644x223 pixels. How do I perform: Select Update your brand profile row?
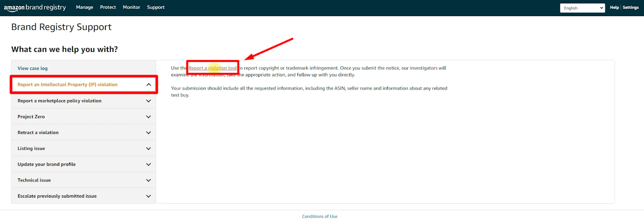(84, 164)
